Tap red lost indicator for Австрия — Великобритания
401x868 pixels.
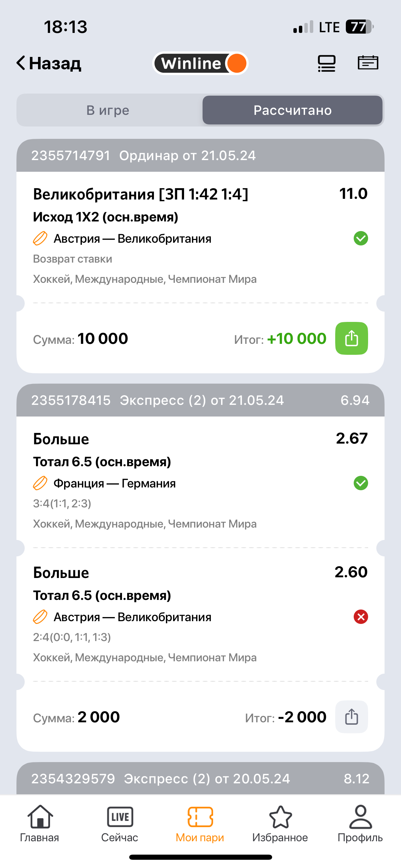click(x=361, y=617)
